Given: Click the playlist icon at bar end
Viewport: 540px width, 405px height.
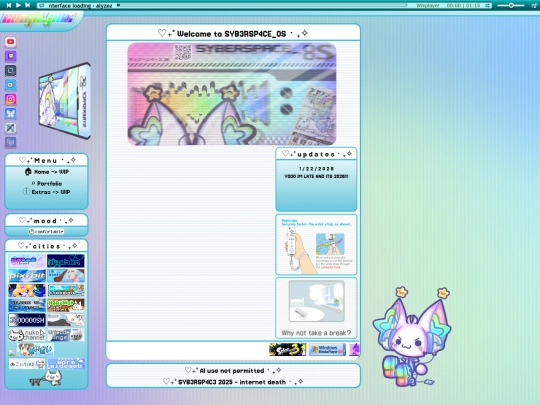Looking at the screenshot, I should tap(534, 6).
